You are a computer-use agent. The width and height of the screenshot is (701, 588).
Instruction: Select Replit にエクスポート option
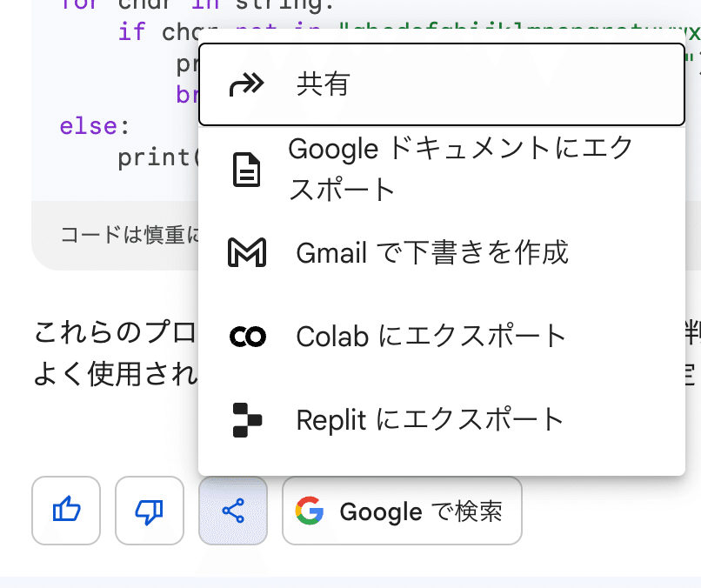pyautogui.click(x=442, y=420)
